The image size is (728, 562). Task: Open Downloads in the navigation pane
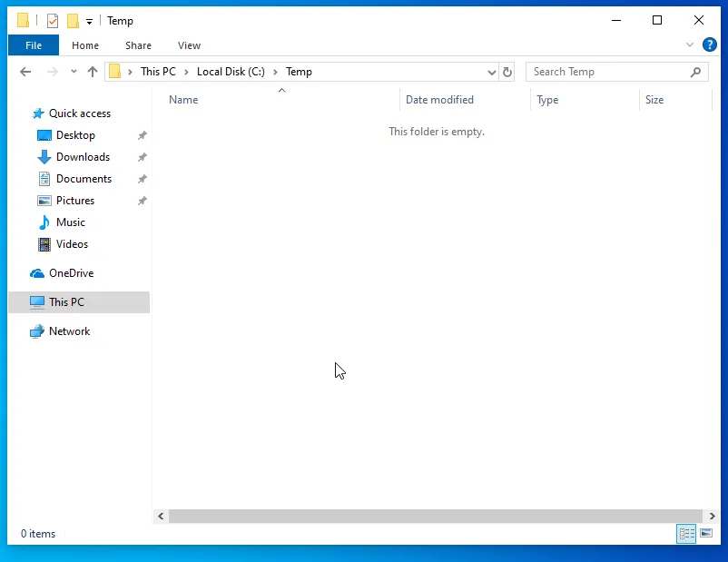pyautogui.click(x=83, y=157)
